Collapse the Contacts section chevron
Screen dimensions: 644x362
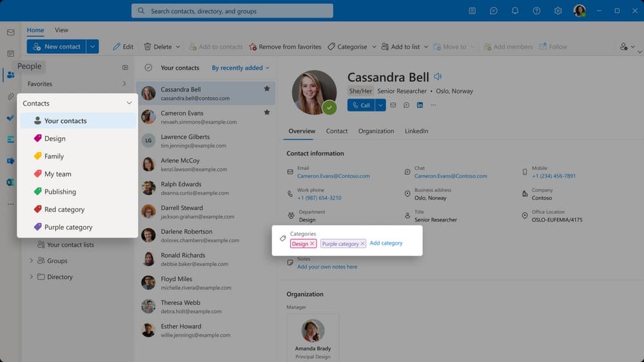(129, 103)
